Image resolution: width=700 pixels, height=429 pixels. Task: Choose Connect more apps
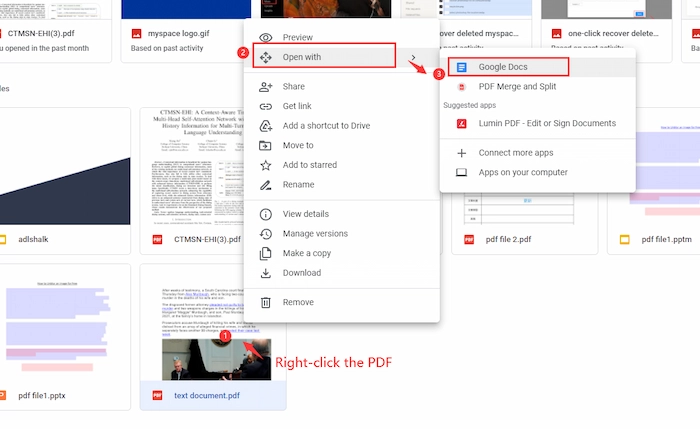(538, 153)
